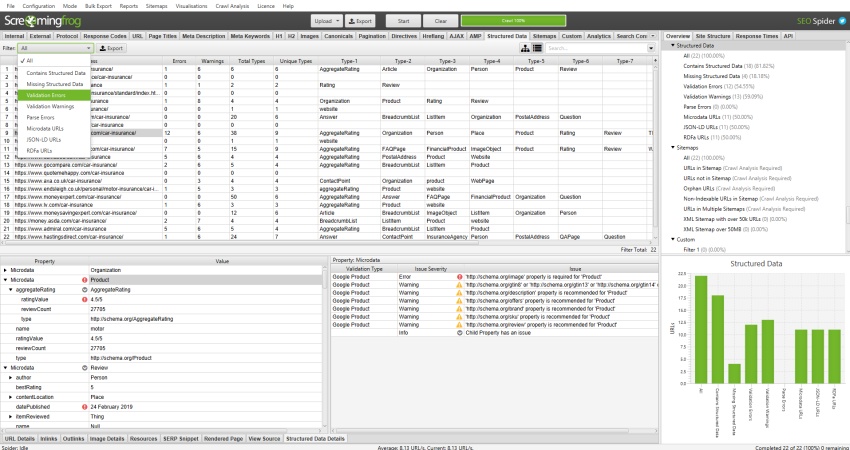
Task: Click the red error icon beside ratingValue
Action: (x=83, y=298)
